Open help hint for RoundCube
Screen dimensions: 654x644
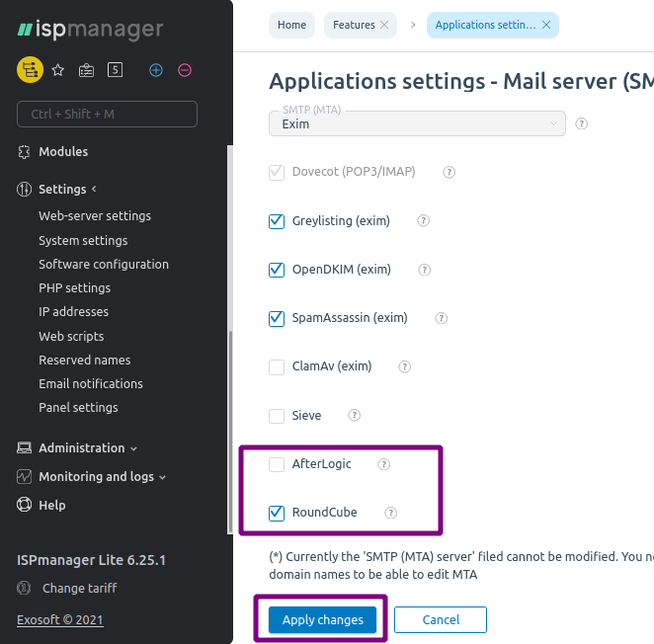click(390, 513)
